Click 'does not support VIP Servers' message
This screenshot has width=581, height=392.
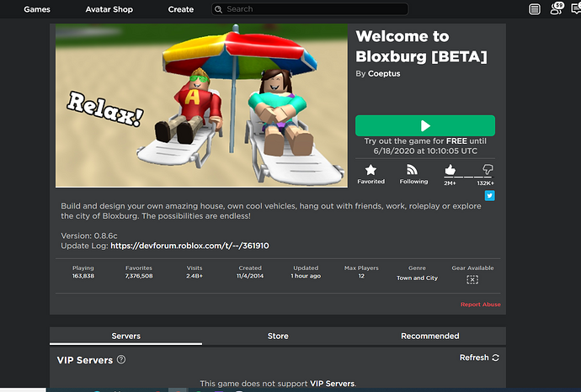pos(278,384)
